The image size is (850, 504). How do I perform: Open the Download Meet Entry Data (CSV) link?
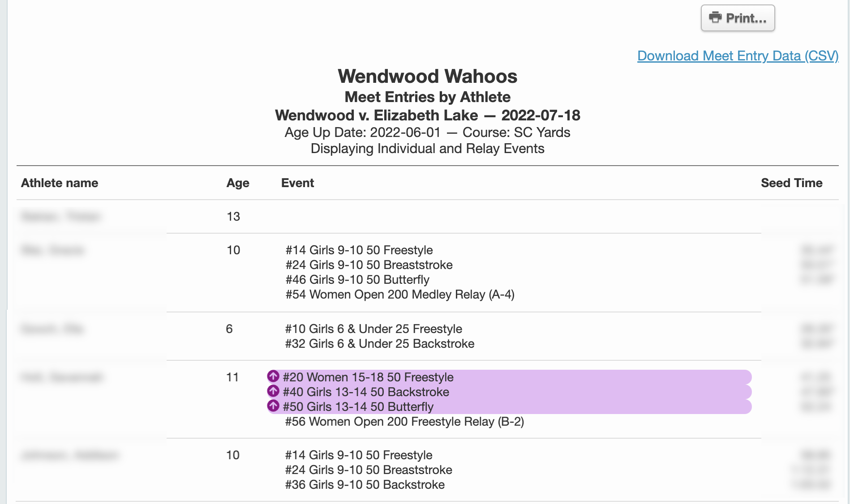[738, 56]
